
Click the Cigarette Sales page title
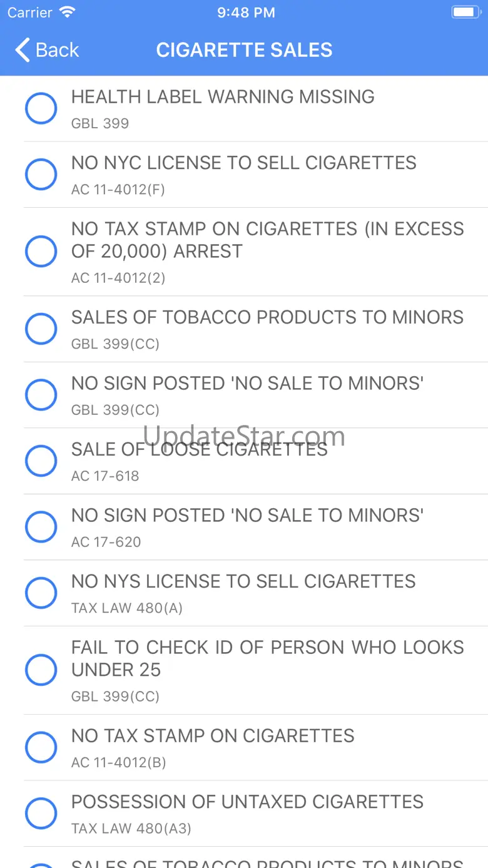(x=244, y=50)
